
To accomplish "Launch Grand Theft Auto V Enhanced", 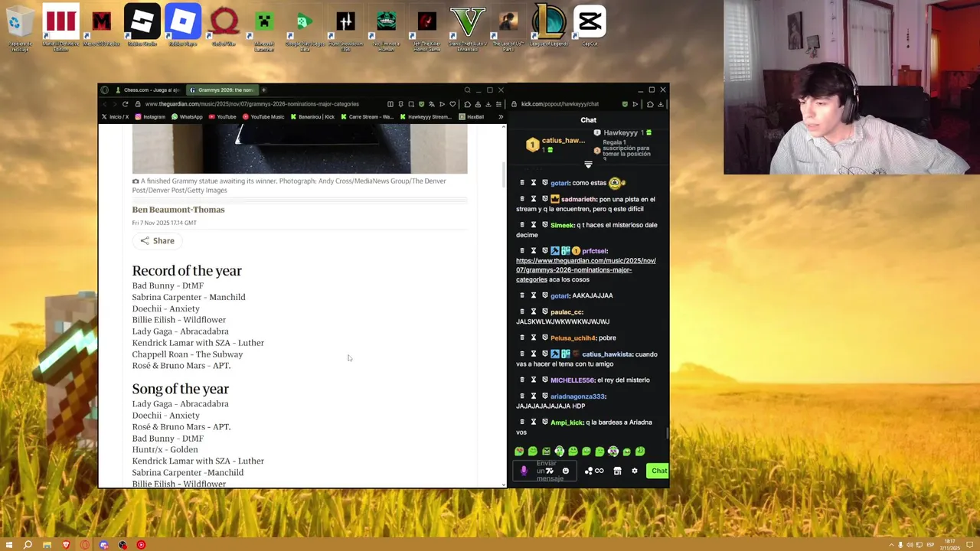I will (467, 28).
